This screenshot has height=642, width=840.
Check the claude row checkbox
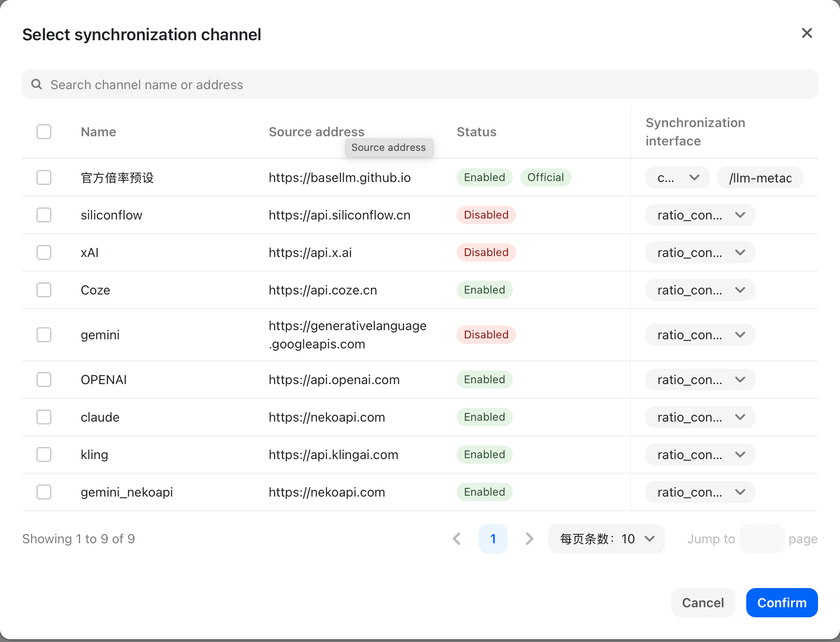44,417
